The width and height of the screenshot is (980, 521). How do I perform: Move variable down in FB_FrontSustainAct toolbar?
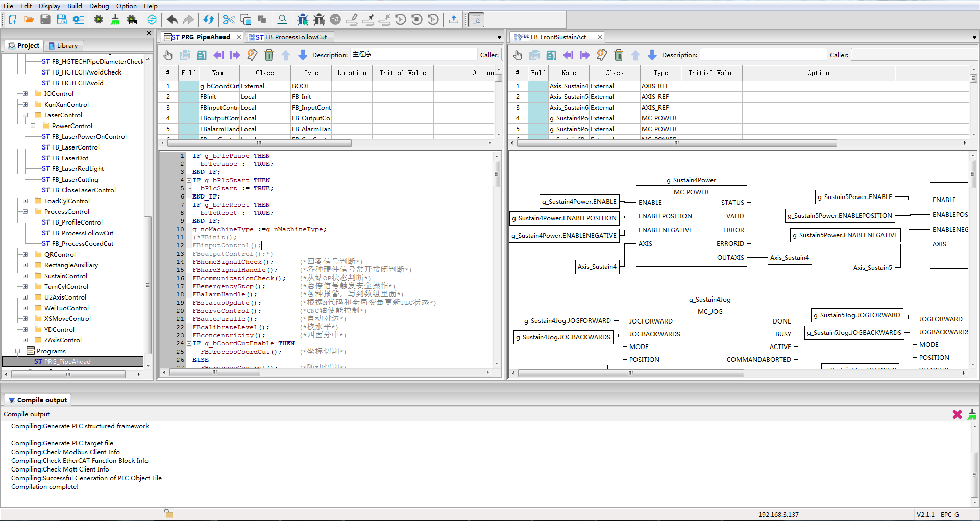652,55
